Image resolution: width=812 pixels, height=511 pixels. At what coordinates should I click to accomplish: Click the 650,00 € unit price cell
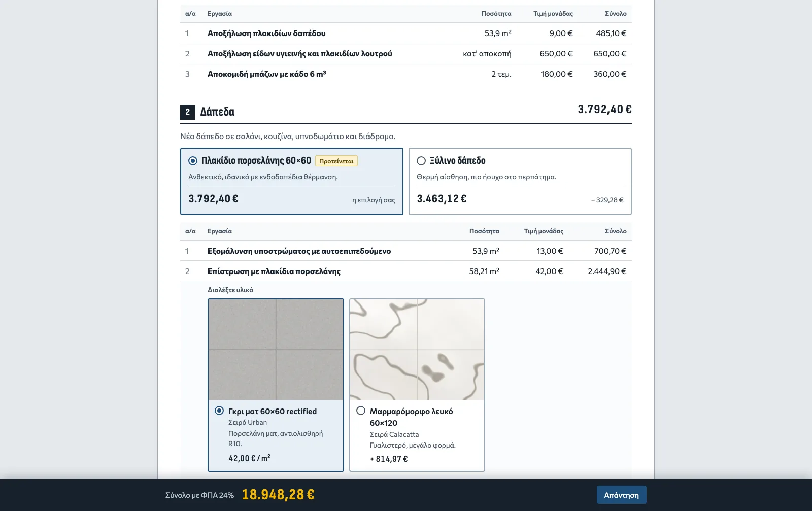click(556, 53)
